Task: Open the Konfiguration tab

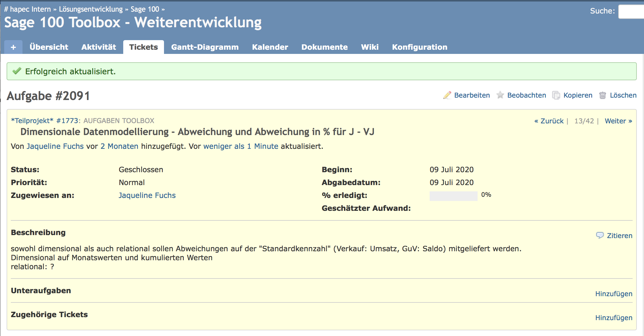Action: click(x=419, y=47)
